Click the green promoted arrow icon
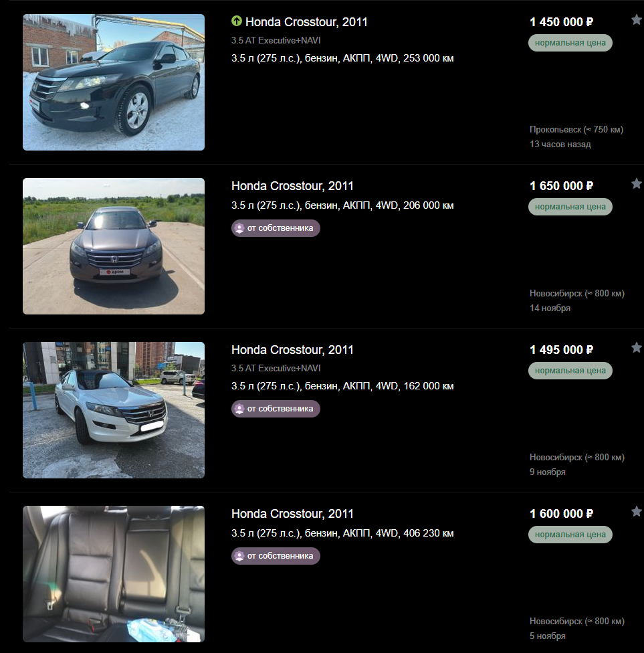644x653 pixels. coord(237,21)
